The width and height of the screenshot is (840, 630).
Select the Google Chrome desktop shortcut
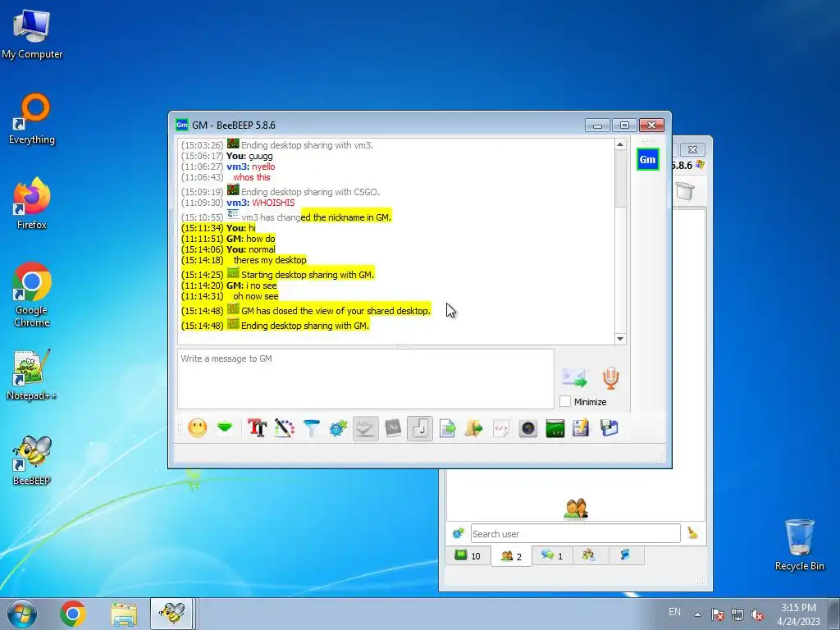tap(32, 294)
